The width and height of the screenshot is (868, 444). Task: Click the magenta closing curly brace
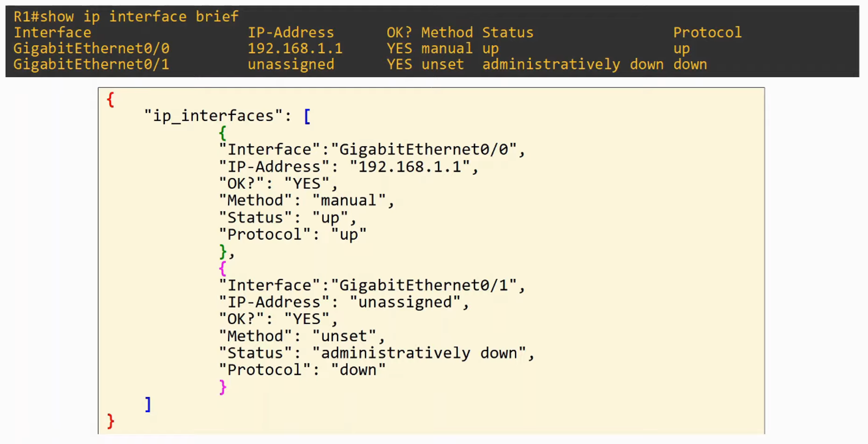(x=223, y=387)
